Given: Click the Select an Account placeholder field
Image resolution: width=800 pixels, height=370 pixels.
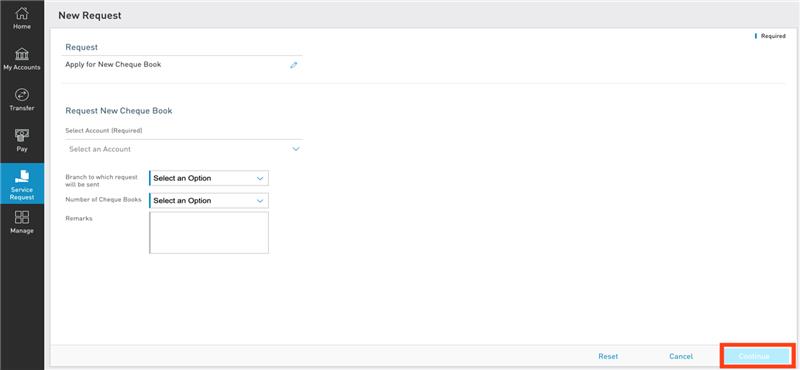Looking at the screenshot, I should (x=184, y=149).
